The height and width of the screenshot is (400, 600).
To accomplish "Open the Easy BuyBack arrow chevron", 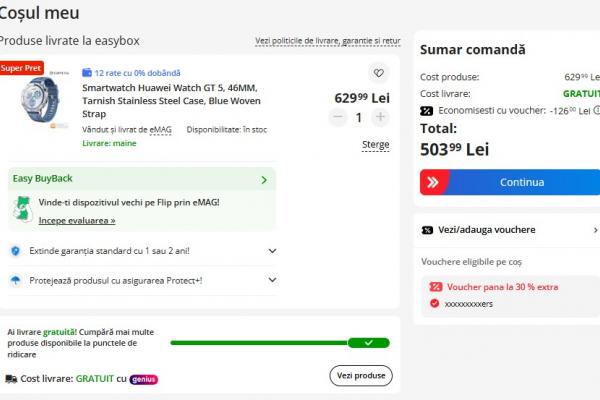I will pos(264,180).
